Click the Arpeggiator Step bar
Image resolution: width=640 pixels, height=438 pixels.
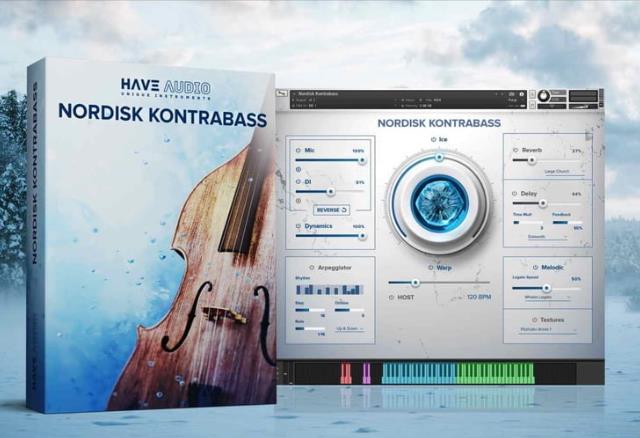click(310, 310)
